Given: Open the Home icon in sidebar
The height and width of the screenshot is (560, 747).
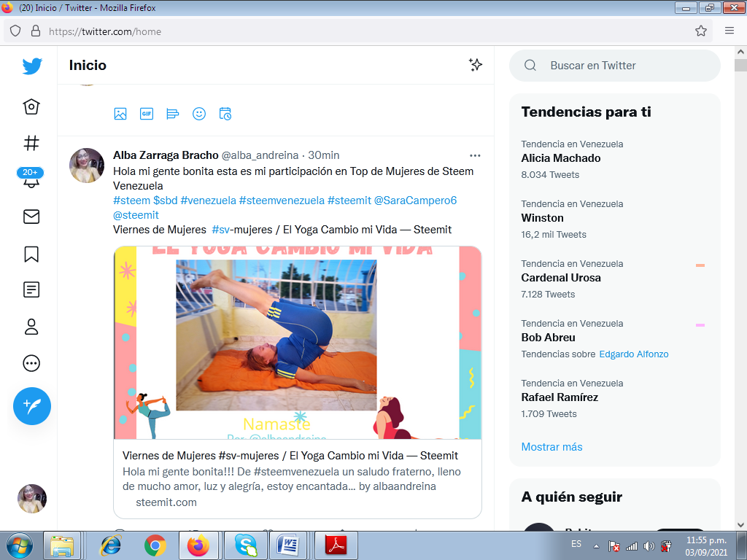Looking at the screenshot, I should tap(31, 106).
